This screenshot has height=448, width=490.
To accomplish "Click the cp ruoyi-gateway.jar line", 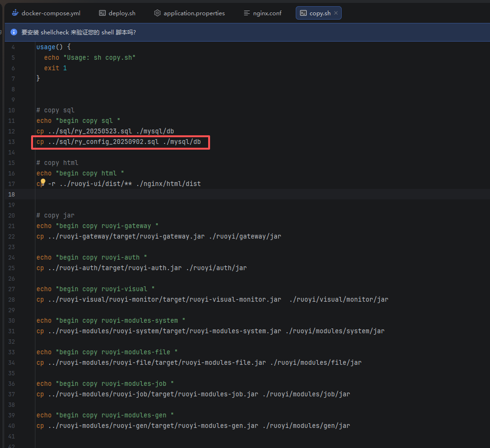I will click(x=159, y=236).
